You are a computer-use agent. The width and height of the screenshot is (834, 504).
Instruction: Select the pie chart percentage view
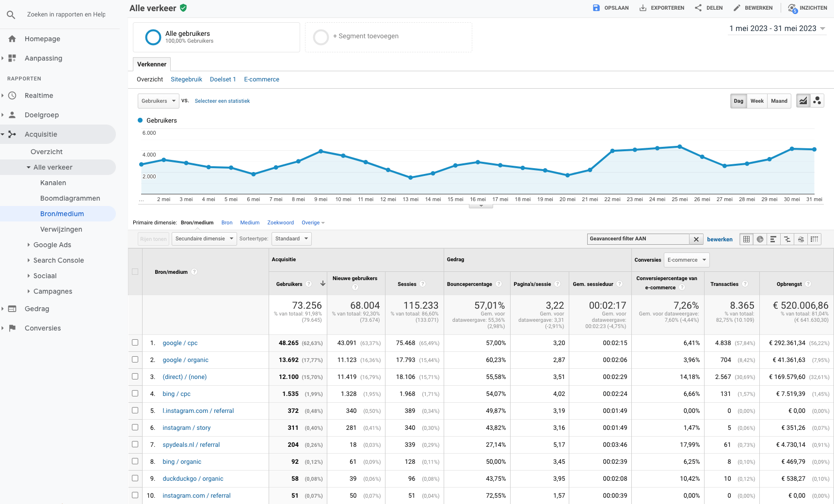point(760,239)
